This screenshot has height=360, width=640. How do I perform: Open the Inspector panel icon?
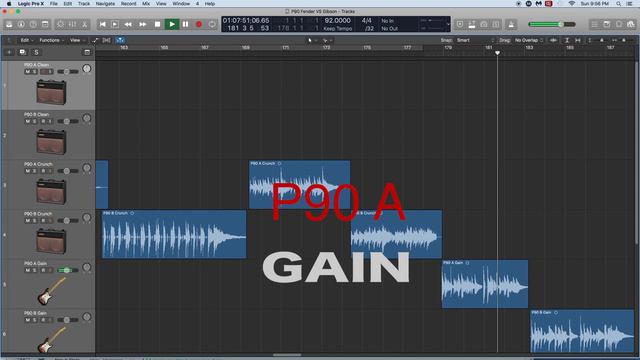click(x=21, y=24)
